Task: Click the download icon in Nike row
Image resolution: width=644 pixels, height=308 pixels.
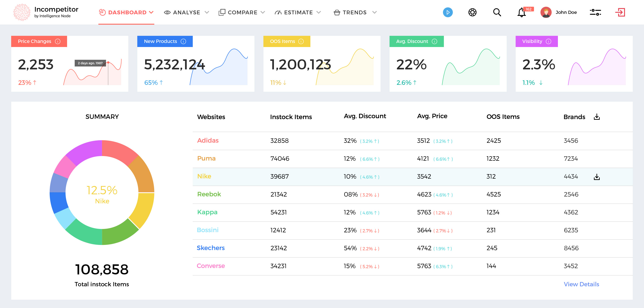Action: 597,177
